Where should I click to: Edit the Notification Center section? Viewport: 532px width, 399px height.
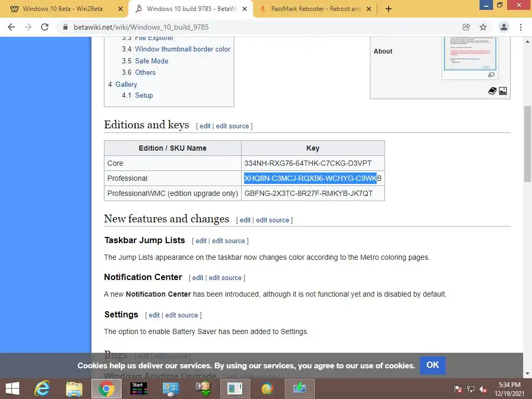(x=198, y=278)
